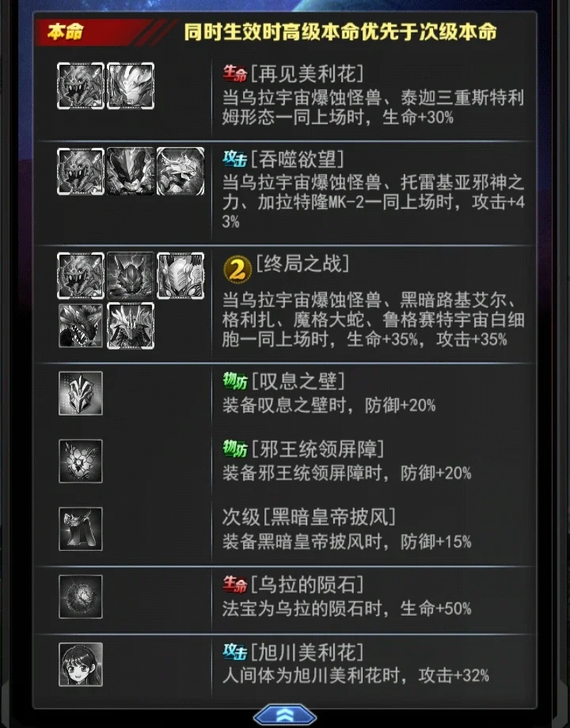
Task: Tap the 邪王统领屏障 equipment icon
Action: 81,461
